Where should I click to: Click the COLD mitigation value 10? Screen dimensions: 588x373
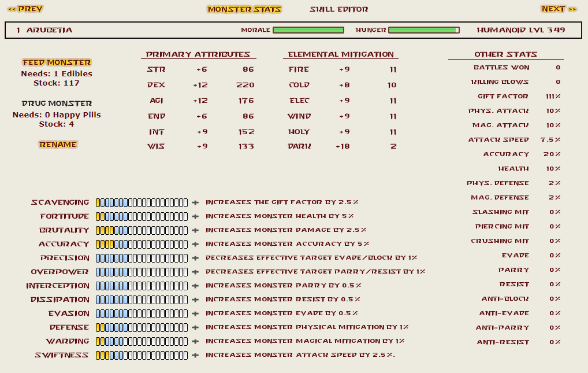coord(392,85)
